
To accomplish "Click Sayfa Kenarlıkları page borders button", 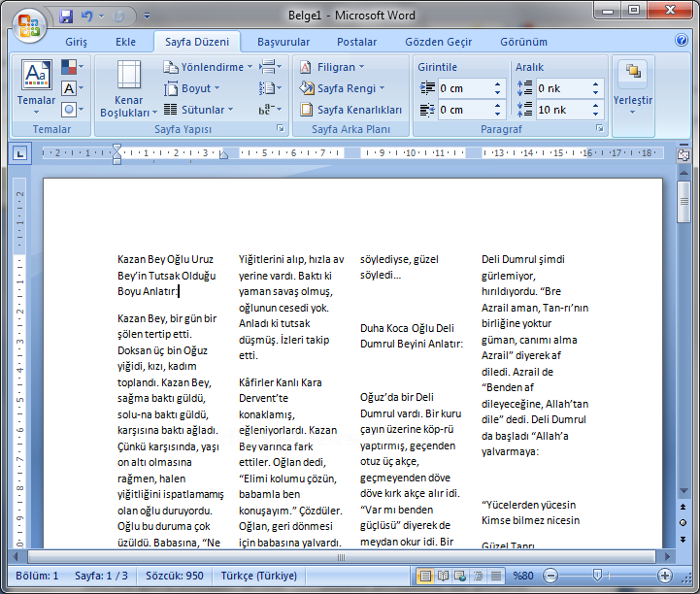I will tap(350, 110).
